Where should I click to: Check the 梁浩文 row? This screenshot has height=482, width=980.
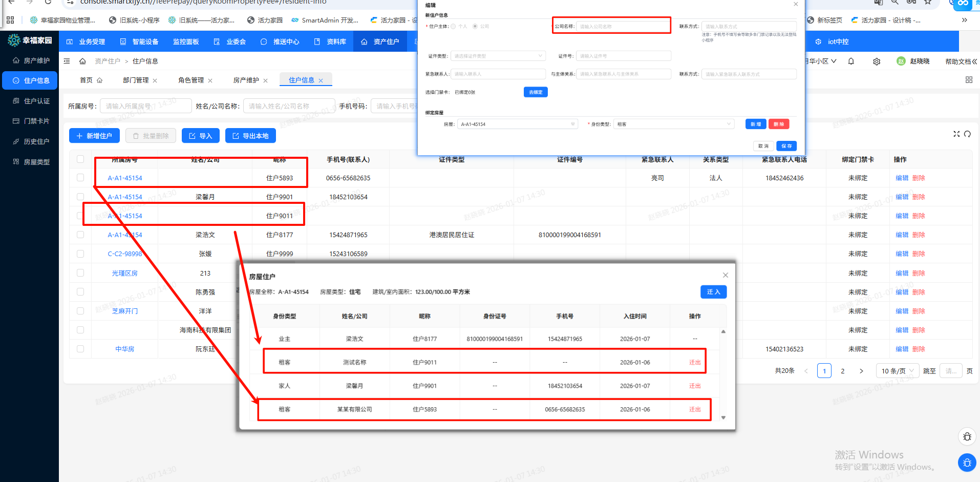point(80,235)
